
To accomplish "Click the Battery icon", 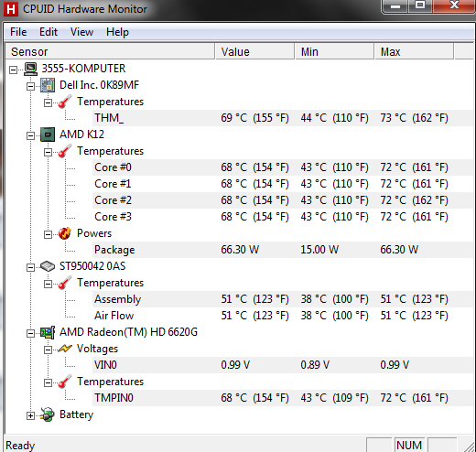I will [x=48, y=414].
